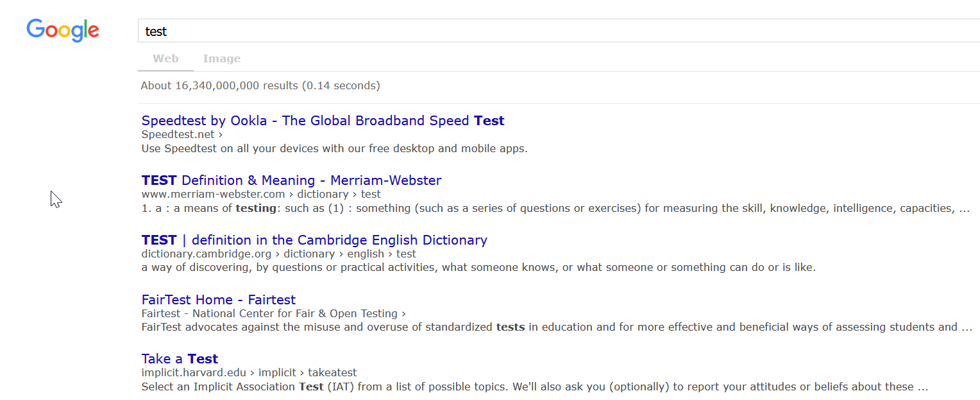The height and width of the screenshot is (400, 980).
Task: Click "Fairtest - National Center for Fair & Open Testing" text
Action: 274,313
